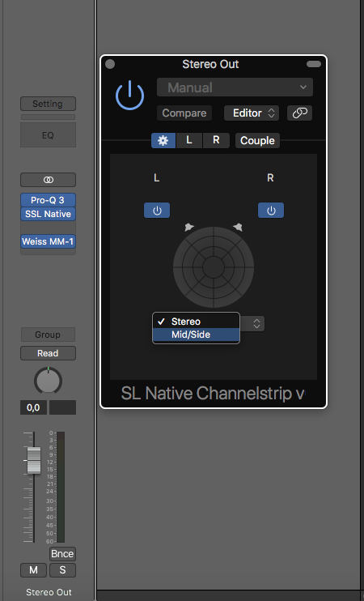Toggle the L channel power button
The width and height of the screenshot is (364, 601).
point(157,211)
